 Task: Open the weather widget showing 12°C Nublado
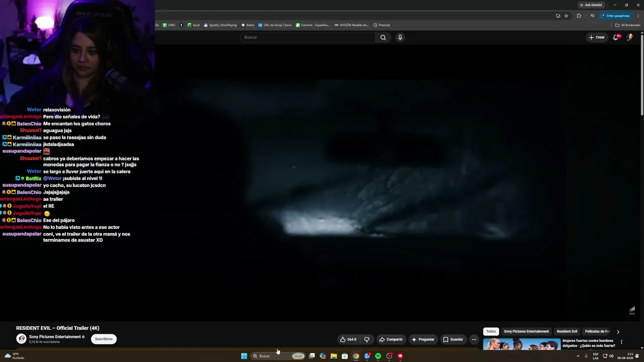click(14, 356)
